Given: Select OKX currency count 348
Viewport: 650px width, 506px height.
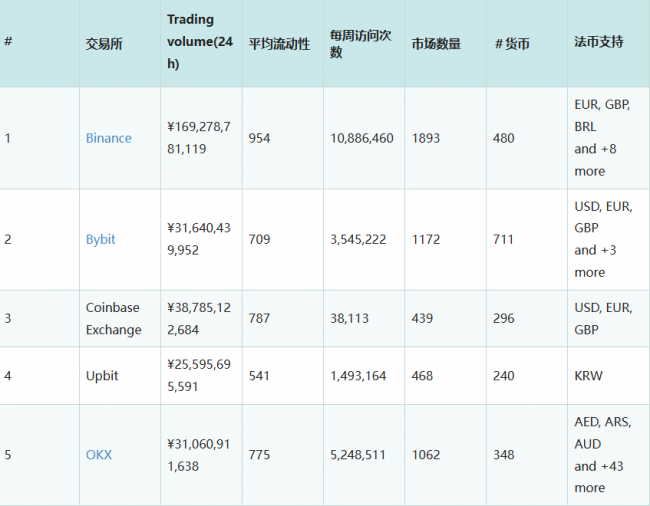Looking at the screenshot, I should pyautogui.click(x=504, y=455).
